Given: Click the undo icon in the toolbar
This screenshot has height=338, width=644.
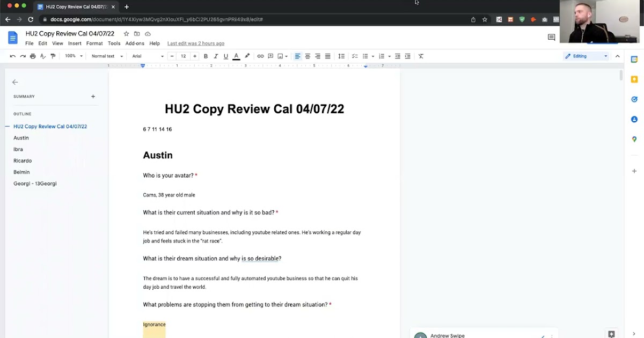Looking at the screenshot, I should [13, 56].
